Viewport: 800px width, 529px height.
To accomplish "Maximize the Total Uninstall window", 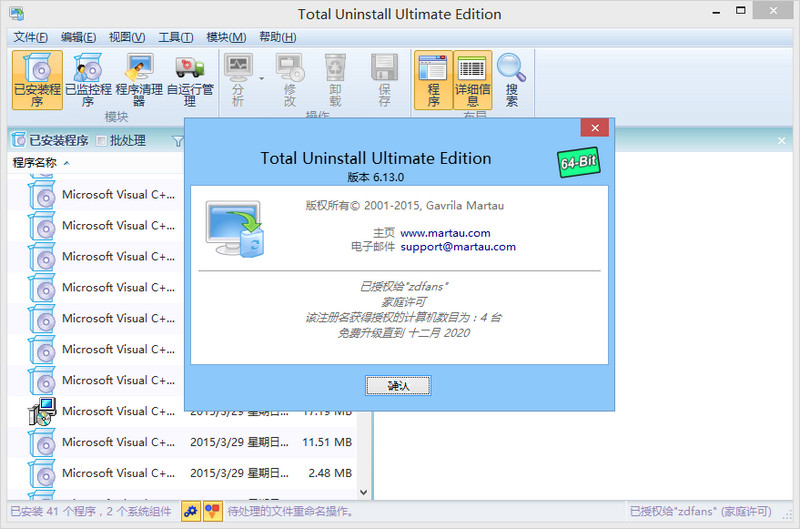I will pos(740,10).
